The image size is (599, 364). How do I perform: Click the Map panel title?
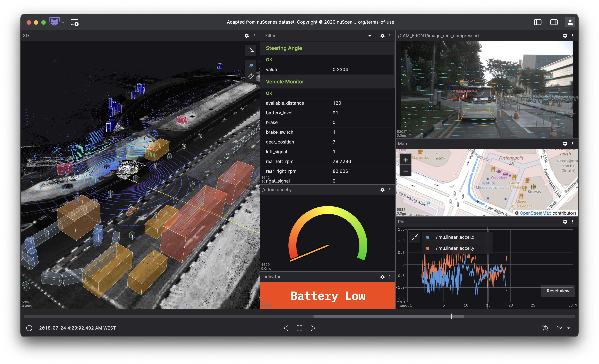(x=402, y=144)
